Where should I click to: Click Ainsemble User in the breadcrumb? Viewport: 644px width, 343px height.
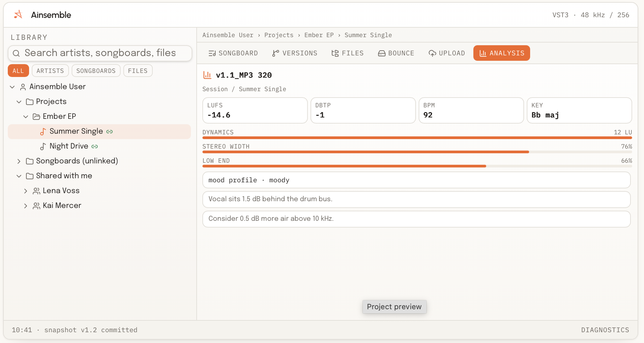[228, 35]
